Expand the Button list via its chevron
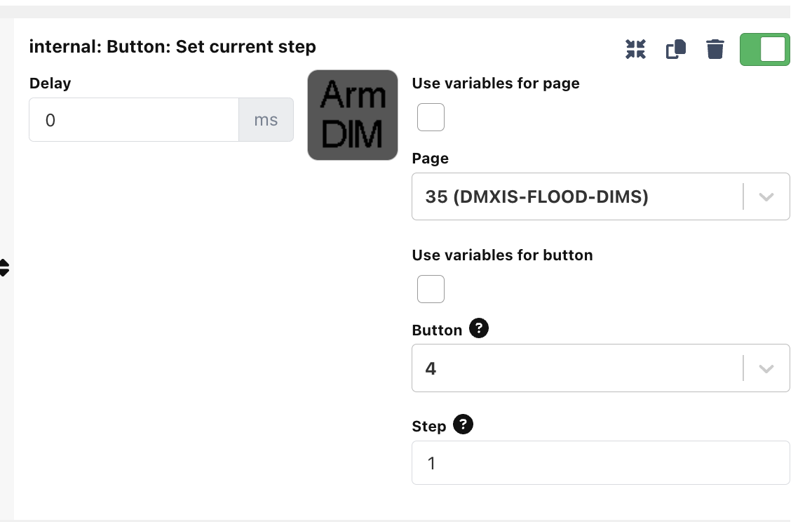This screenshot has width=812, height=522. click(x=766, y=368)
